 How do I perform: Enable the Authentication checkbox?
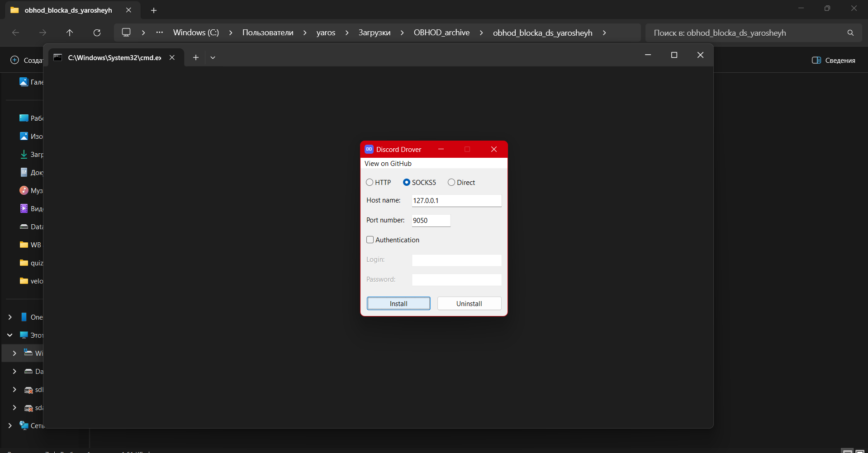pyautogui.click(x=370, y=240)
